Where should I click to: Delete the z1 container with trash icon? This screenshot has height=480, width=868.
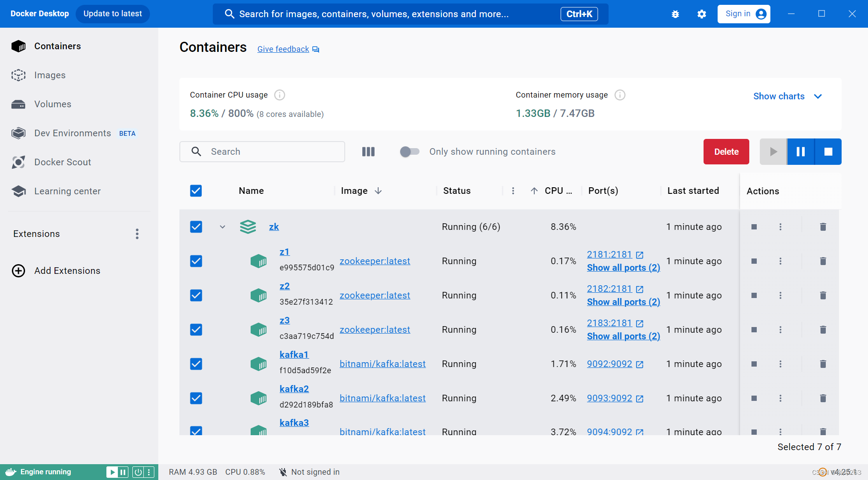pyautogui.click(x=823, y=261)
